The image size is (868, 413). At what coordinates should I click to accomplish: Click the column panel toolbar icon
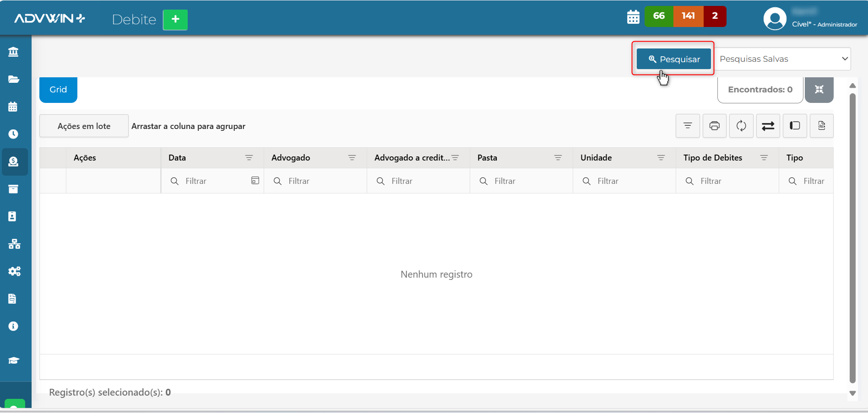[795, 126]
